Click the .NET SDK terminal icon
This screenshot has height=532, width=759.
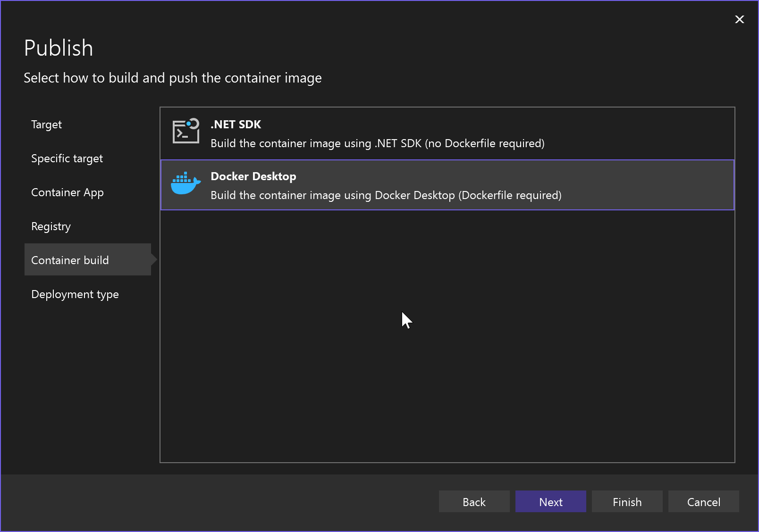186,133
